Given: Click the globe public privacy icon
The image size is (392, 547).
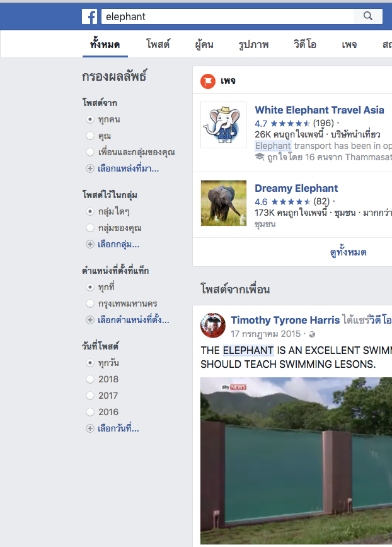Looking at the screenshot, I should (312, 334).
